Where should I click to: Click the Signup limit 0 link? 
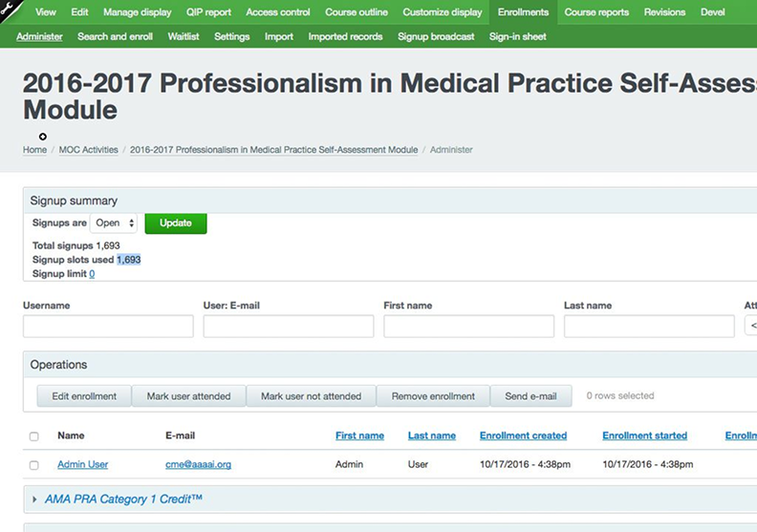[x=92, y=274]
